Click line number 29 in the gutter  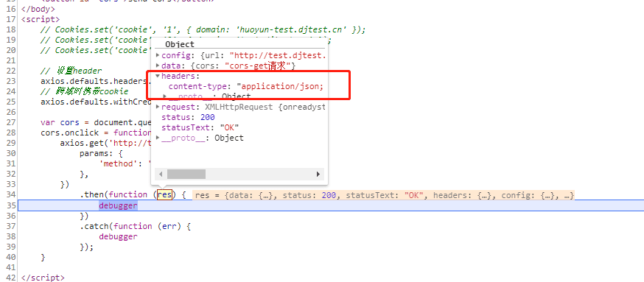point(12,143)
